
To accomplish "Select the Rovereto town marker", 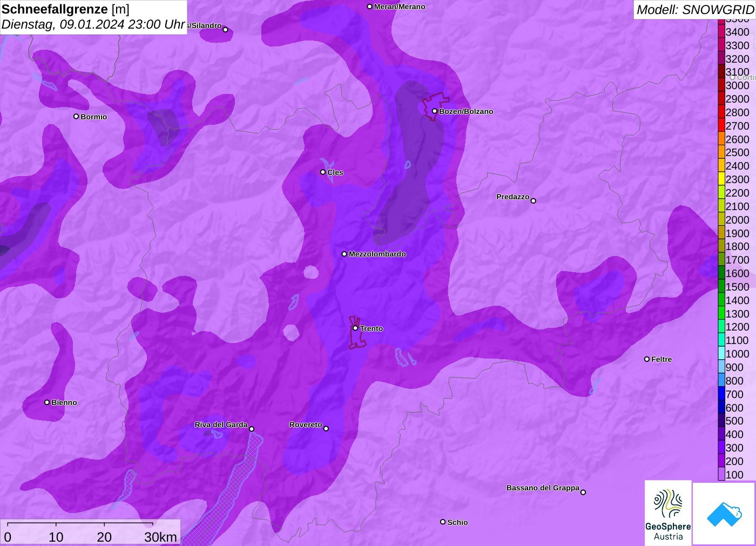I will [x=326, y=428].
